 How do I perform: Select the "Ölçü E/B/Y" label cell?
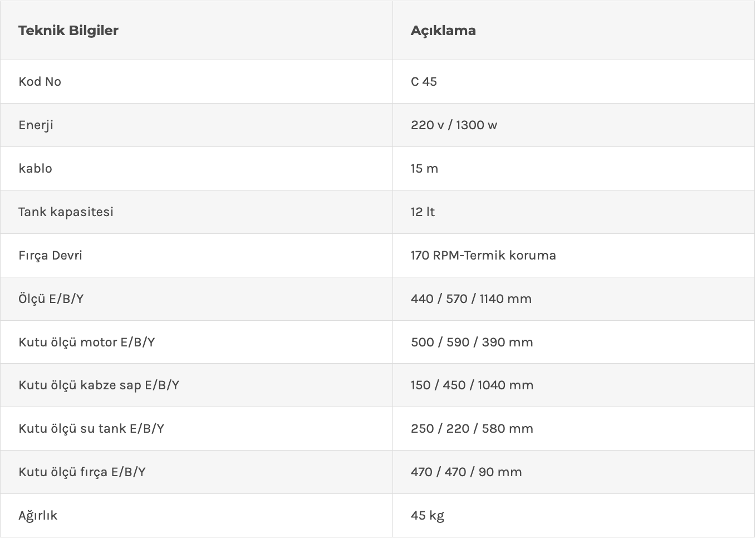pyautogui.click(x=51, y=299)
